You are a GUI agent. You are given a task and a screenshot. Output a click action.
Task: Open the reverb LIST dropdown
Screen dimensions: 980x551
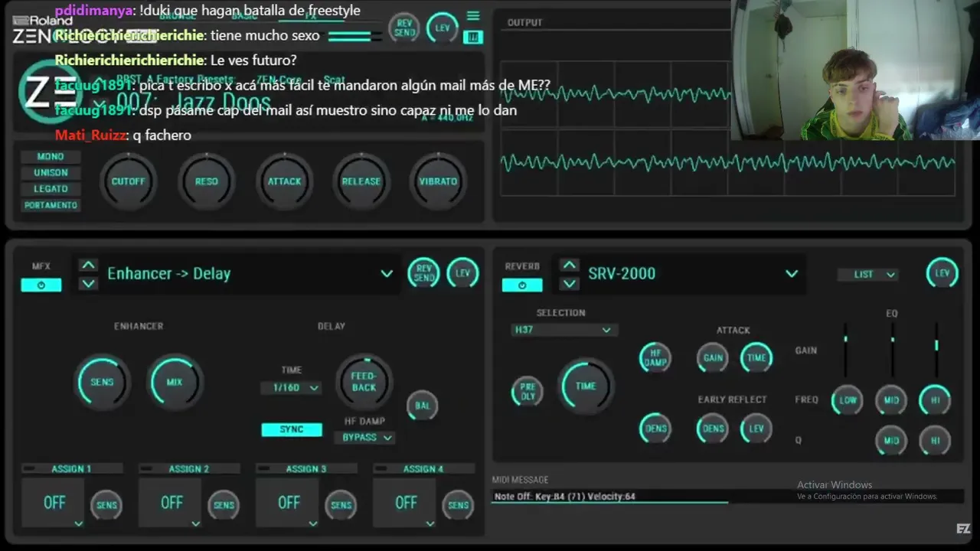[x=870, y=274]
